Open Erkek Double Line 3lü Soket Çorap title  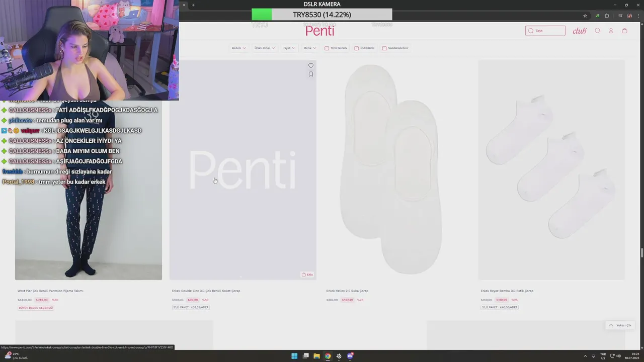click(206, 291)
